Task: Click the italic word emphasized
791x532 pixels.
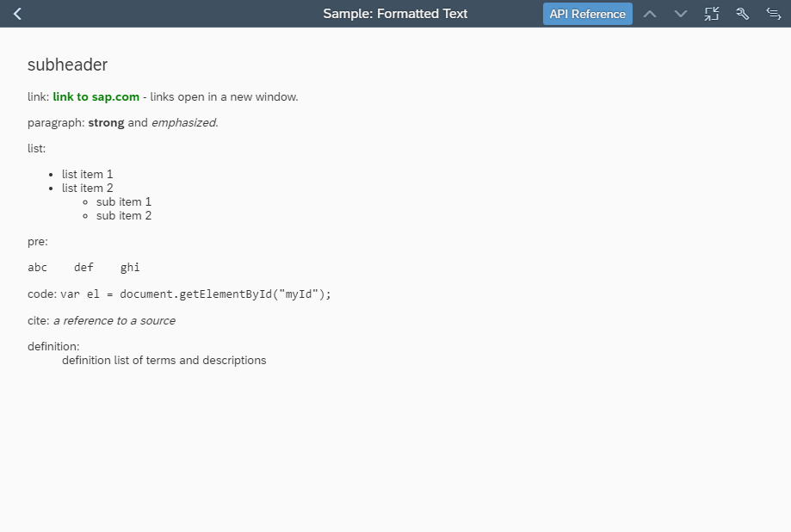Action: coord(182,122)
